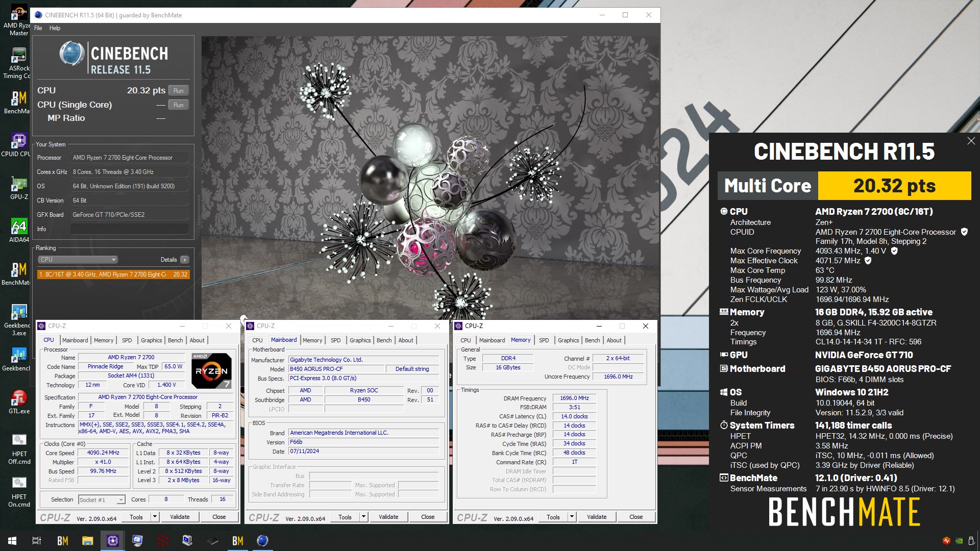Click the red system tray icon
The height and width of the screenshot is (551, 980).
click(x=946, y=541)
